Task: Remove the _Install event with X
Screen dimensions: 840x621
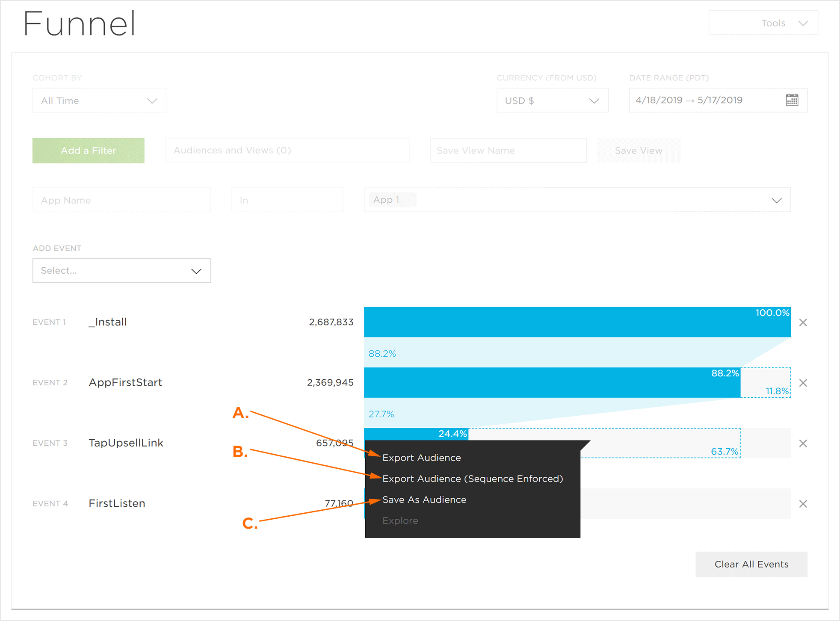Action: 803,322
